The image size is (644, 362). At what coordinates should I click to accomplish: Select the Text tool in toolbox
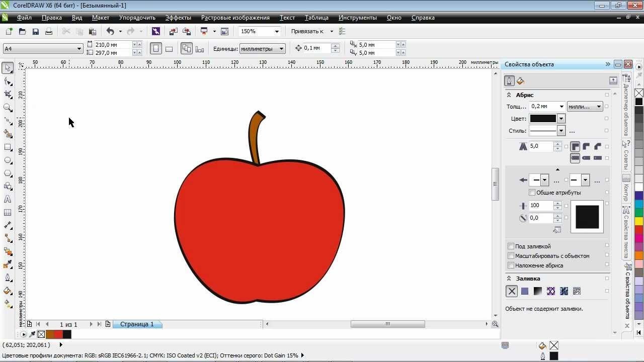coord(8,200)
